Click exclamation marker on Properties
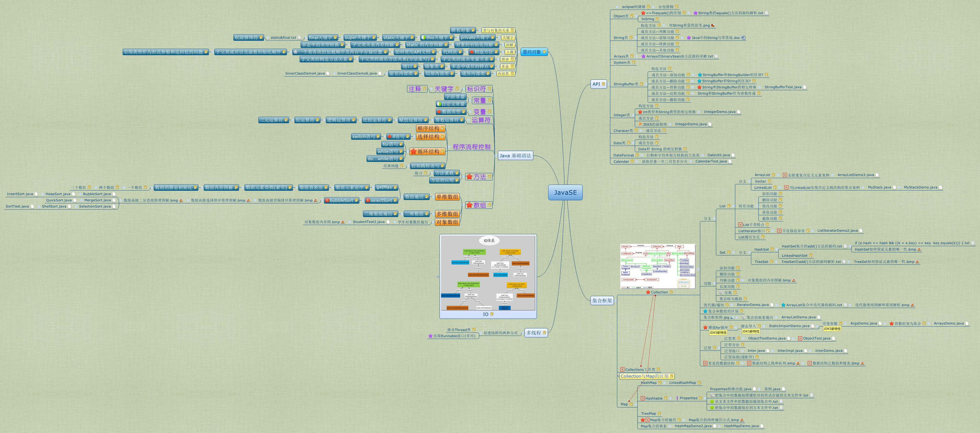The height and width of the screenshot is (433, 980). pyautogui.click(x=677, y=398)
